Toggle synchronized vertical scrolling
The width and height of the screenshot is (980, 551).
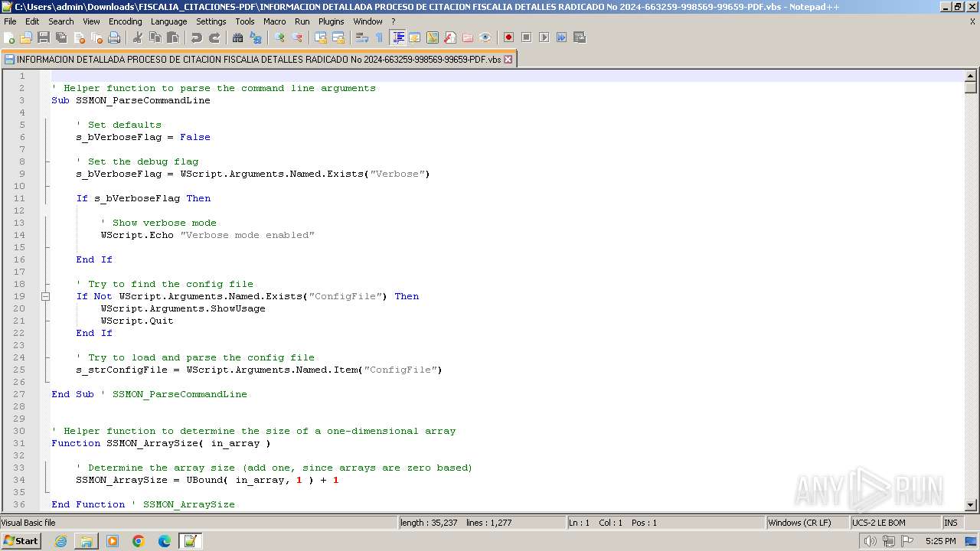point(321,37)
